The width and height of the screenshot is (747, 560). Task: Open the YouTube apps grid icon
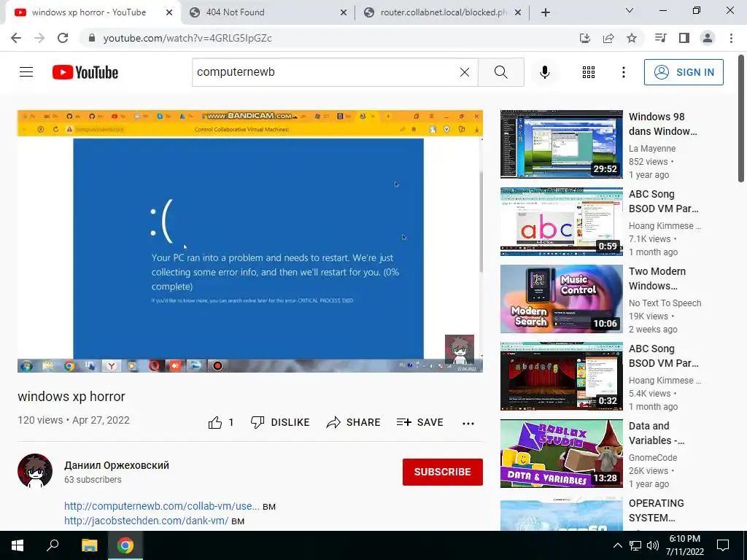pyautogui.click(x=589, y=72)
